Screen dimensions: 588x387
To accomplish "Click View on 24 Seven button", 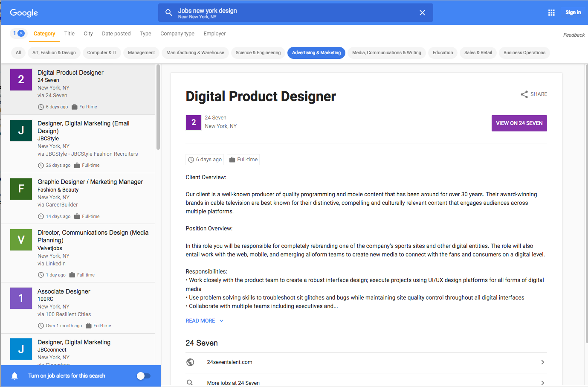I will [x=519, y=123].
